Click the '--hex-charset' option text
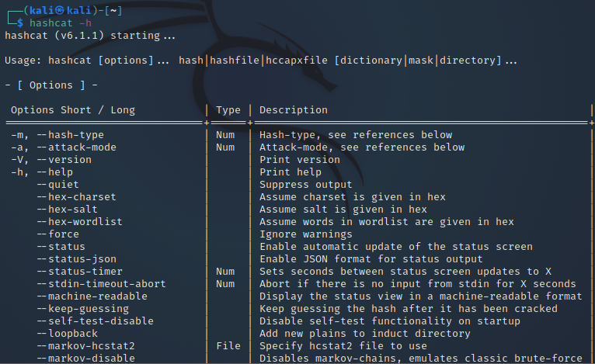 coord(76,197)
